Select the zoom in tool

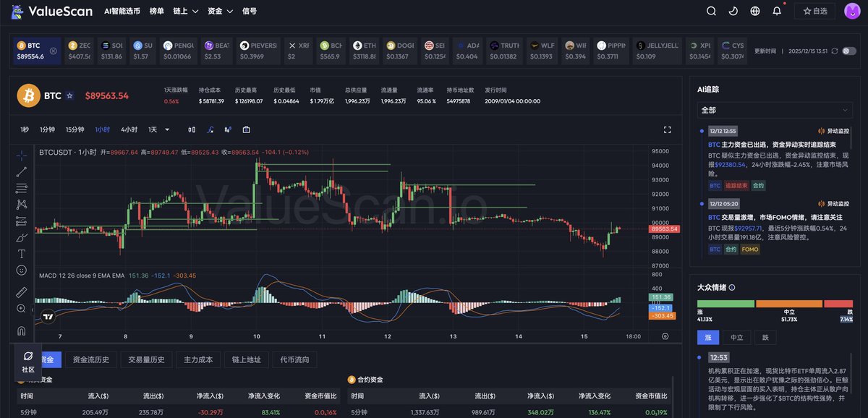[x=22, y=309]
